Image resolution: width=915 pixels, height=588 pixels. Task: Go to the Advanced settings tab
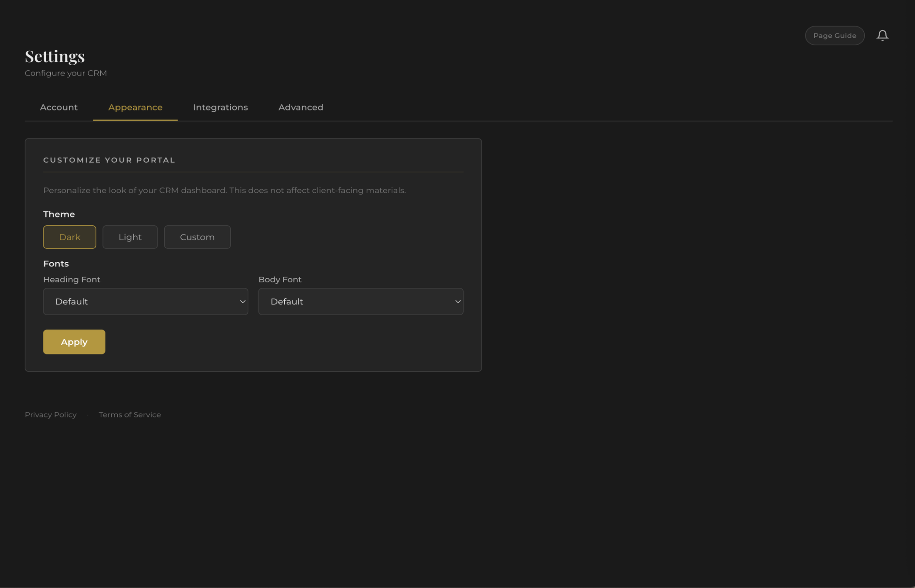(301, 107)
